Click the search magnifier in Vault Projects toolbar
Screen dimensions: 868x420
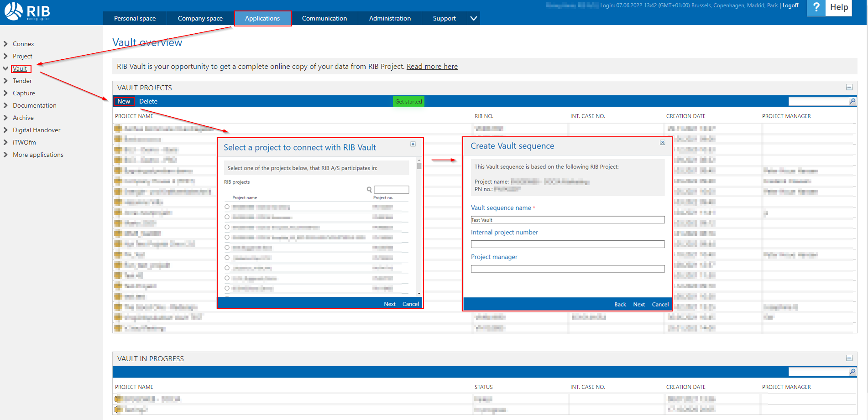(852, 101)
